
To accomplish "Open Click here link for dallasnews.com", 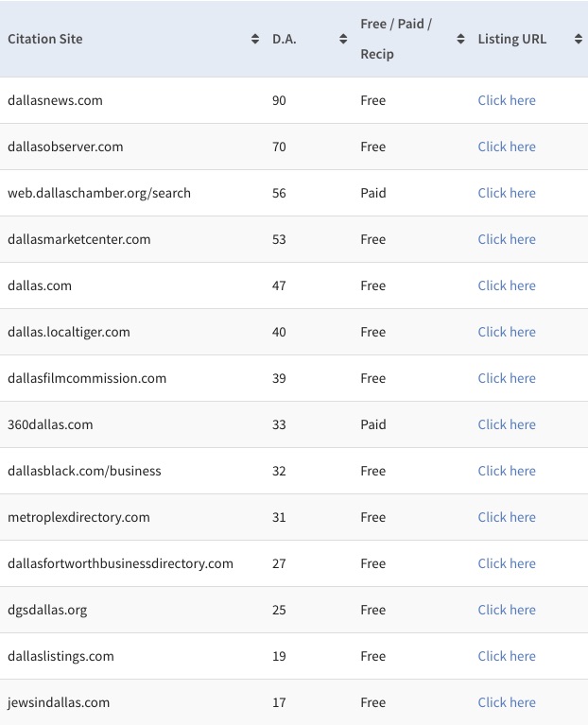I will point(507,100).
